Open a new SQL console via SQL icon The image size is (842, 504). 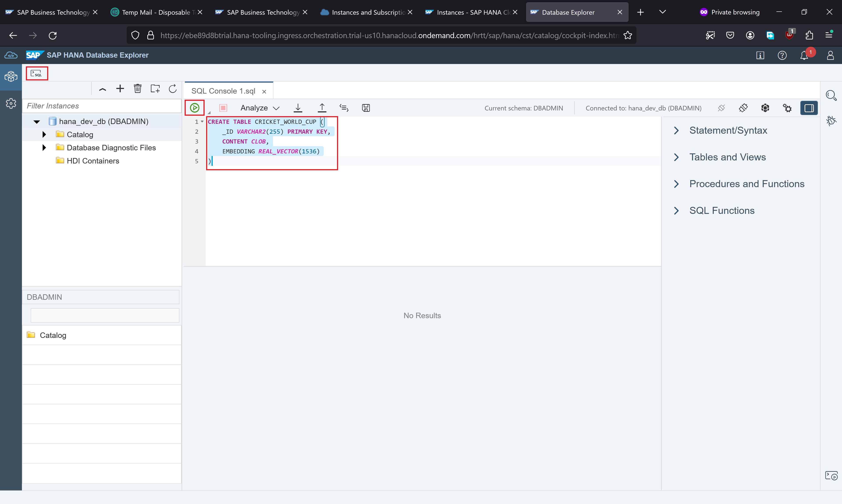pos(37,73)
